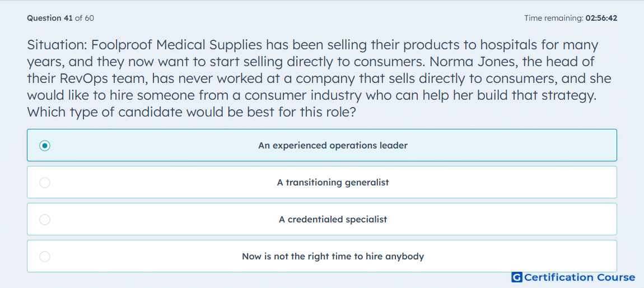Select the experienced operations leader radio button
The height and width of the screenshot is (288, 644).
point(45,146)
